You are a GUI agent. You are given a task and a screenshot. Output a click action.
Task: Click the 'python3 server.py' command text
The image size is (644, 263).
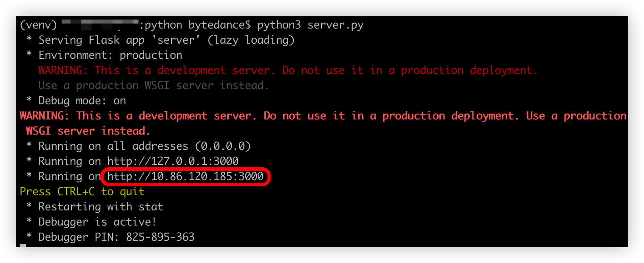pyautogui.click(x=310, y=25)
